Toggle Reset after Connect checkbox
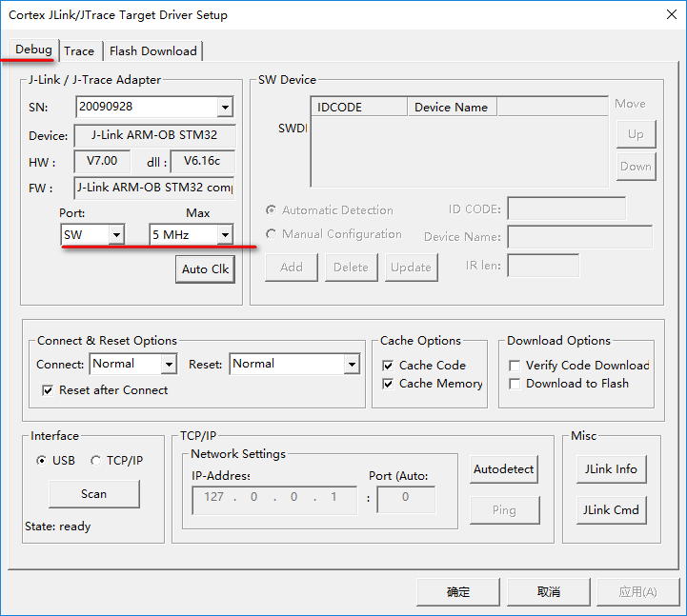Screen dimensions: 687x616 click(49, 390)
